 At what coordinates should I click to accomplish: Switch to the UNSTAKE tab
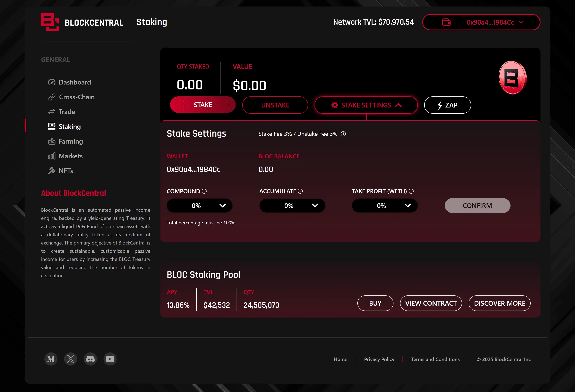click(275, 105)
